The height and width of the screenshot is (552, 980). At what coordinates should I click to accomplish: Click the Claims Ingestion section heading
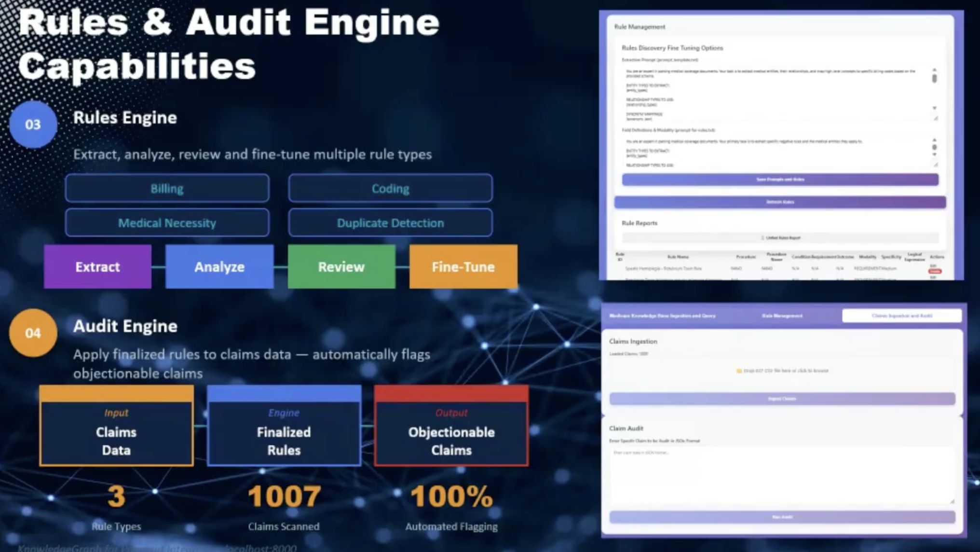[x=633, y=342]
